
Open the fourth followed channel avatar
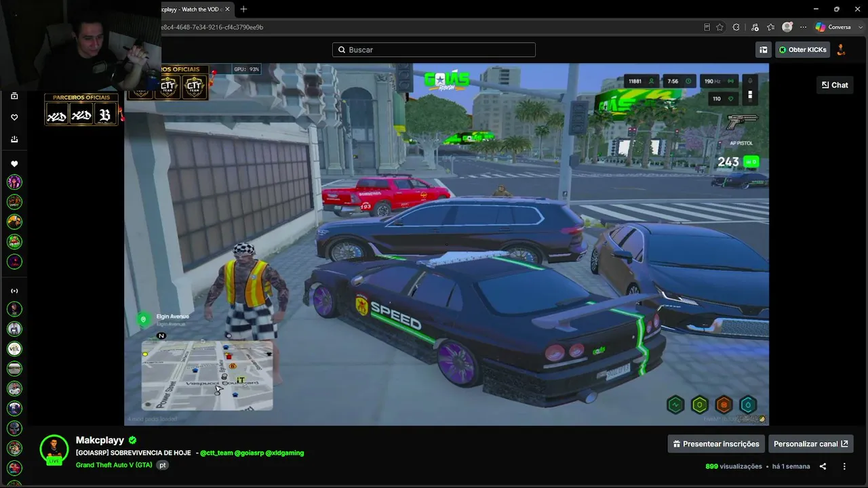14,241
